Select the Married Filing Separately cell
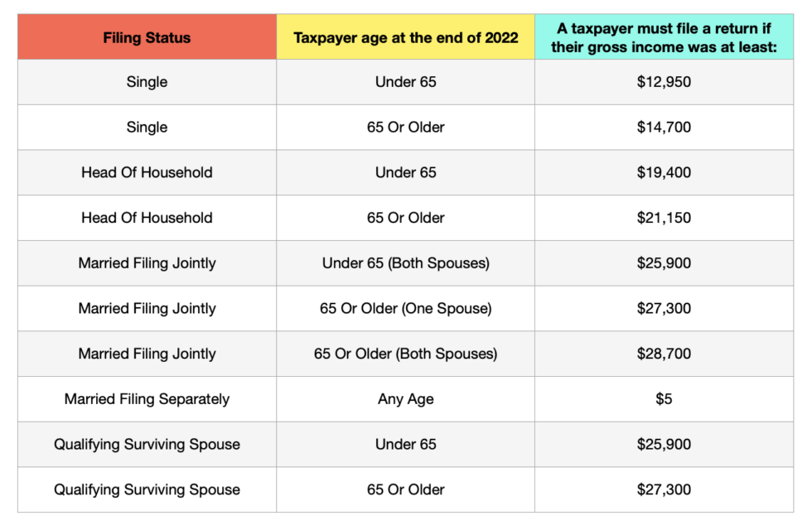Image resolution: width=812 pixels, height=530 pixels. click(147, 399)
